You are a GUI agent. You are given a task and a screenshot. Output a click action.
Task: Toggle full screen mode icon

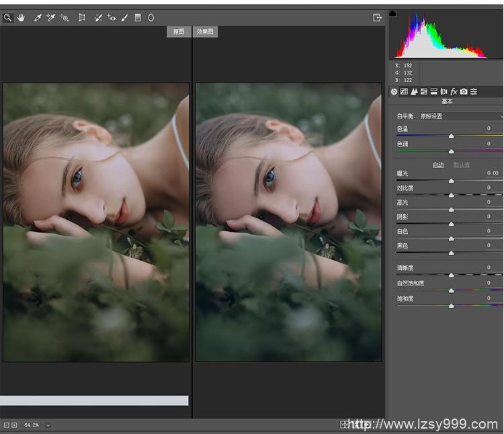pyautogui.click(x=377, y=18)
